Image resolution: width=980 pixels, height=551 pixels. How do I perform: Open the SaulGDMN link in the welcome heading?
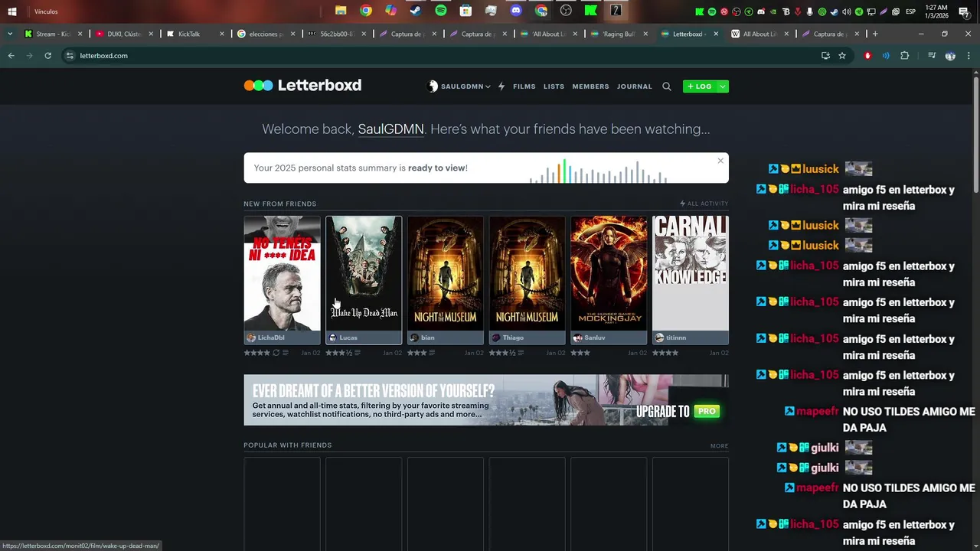click(x=390, y=129)
